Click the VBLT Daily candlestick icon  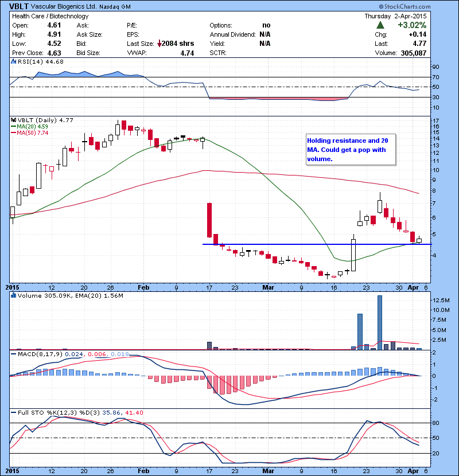pyautogui.click(x=13, y=120)
